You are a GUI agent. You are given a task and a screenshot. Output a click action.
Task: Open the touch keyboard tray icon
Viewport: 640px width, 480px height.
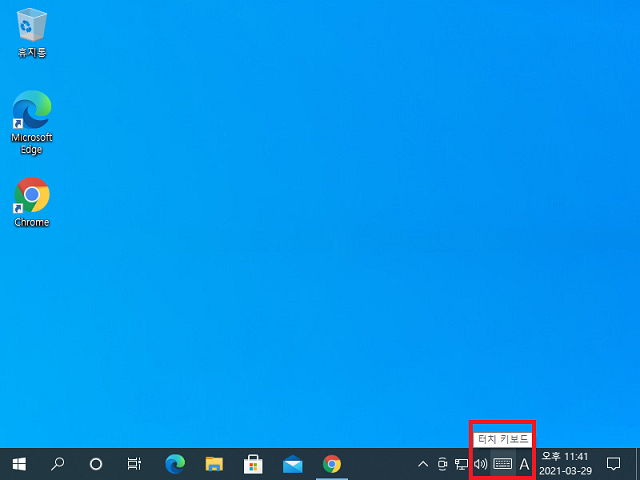[x=502, y=464]
